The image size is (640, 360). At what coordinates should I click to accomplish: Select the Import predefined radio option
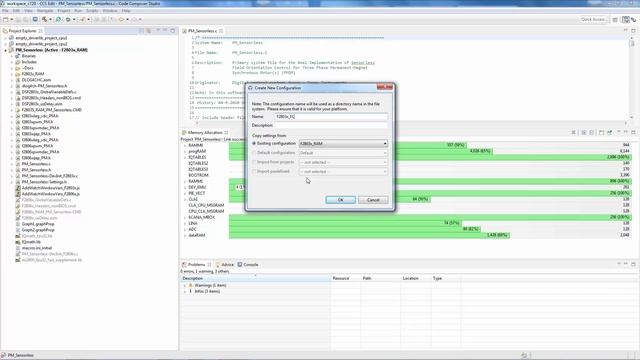coord(254,171)
